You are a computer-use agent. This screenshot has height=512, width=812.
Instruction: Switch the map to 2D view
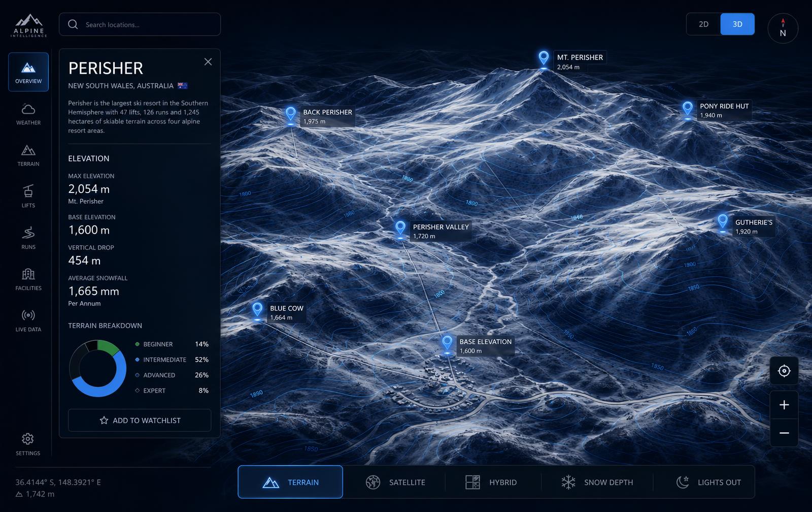[x=703, y=24]
